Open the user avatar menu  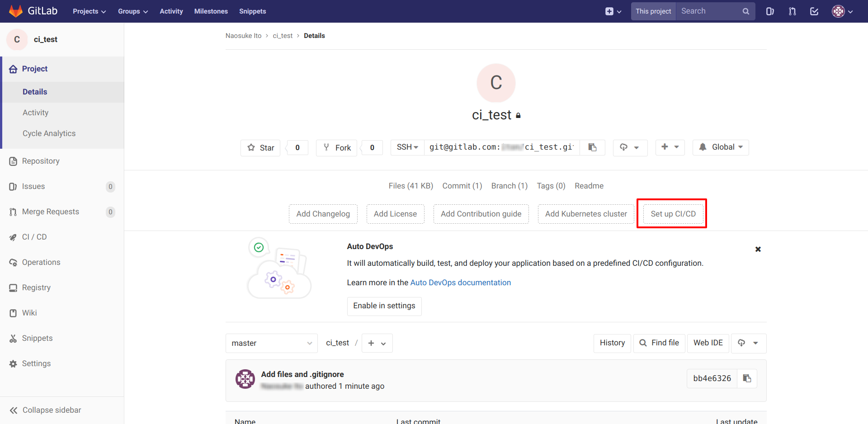[842, 11]
